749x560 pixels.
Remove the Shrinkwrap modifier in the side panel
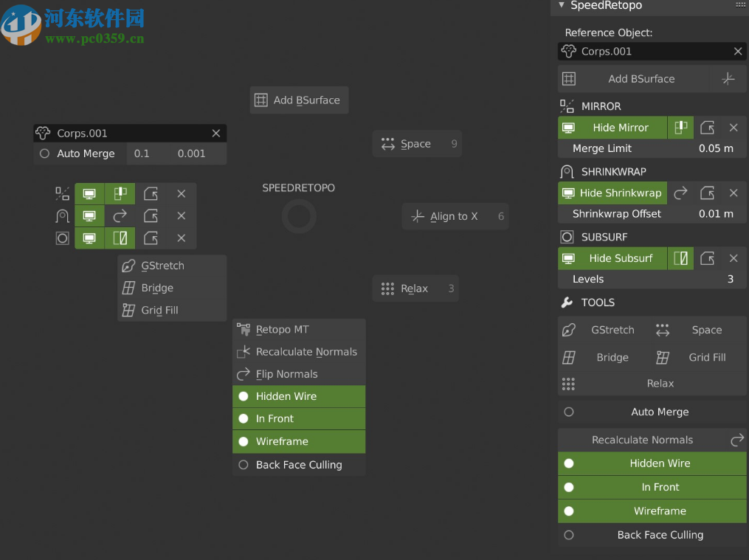click(734, 193)
